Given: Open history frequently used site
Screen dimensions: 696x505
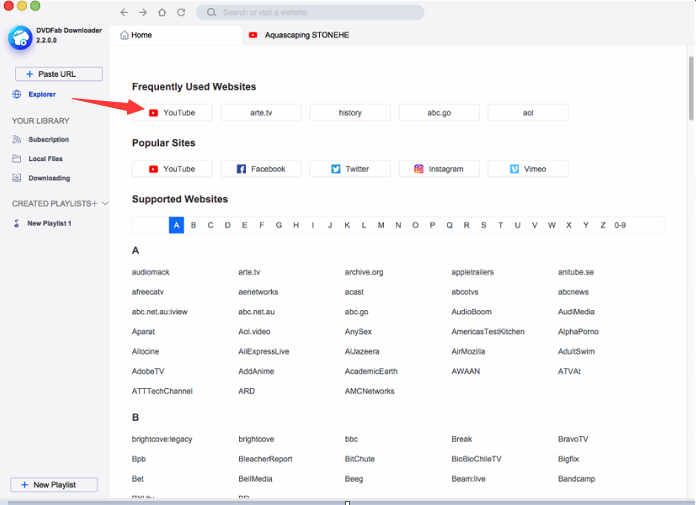Looking at the screenshot, I should tap(350, 113).
